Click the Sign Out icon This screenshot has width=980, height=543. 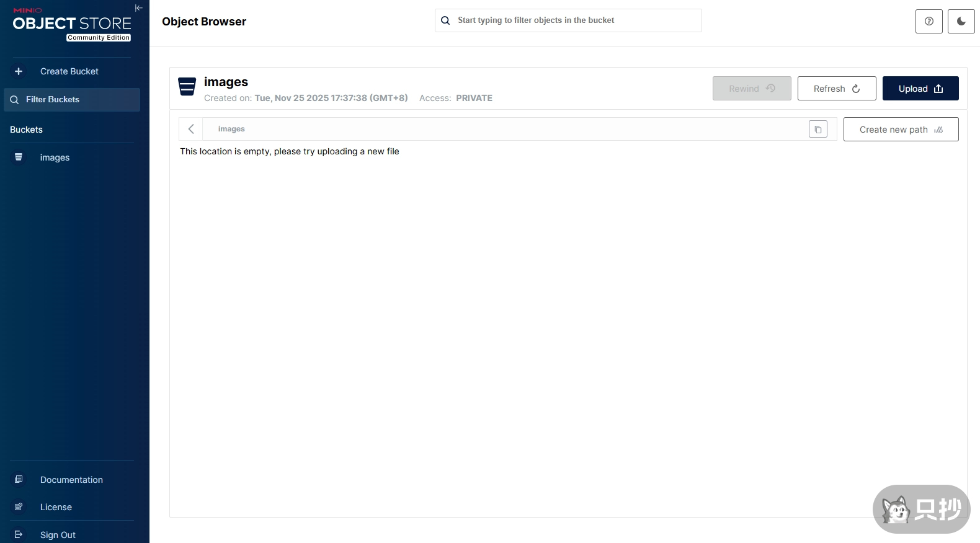pos(19,534)
